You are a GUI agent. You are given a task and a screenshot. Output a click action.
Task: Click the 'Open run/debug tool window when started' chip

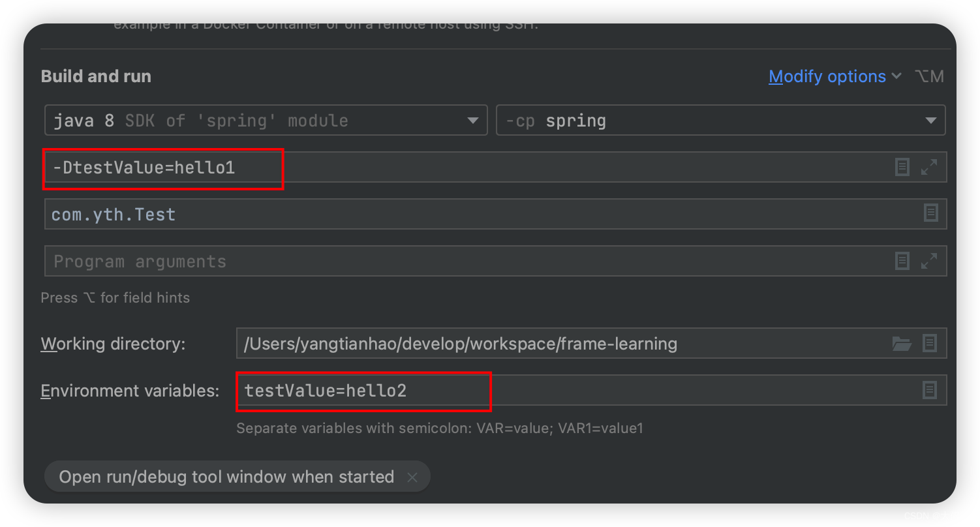coord(226,477)
